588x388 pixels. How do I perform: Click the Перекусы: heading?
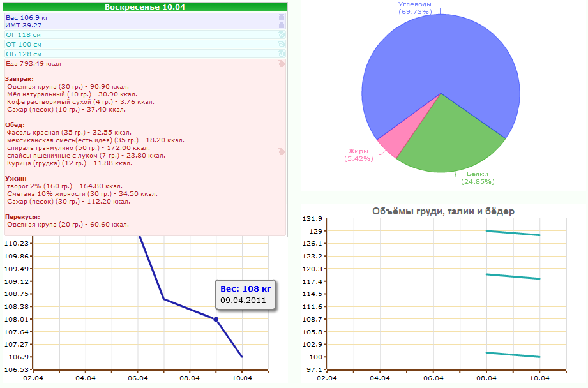tap(22, 217)
